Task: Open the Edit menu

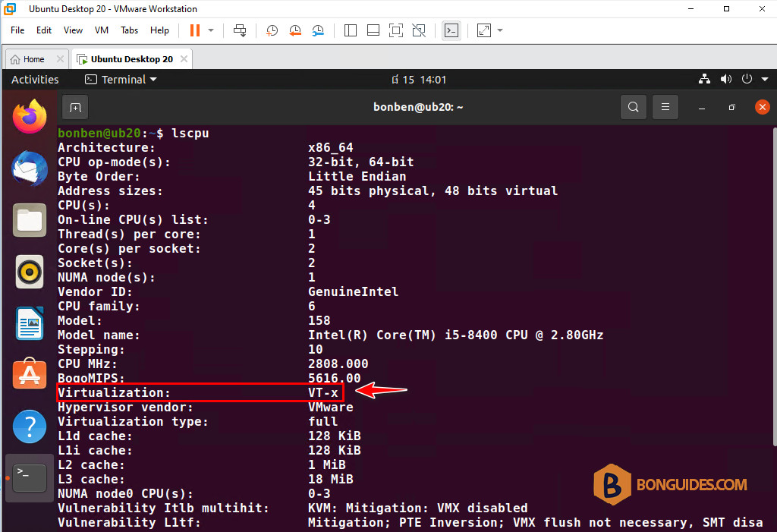Action: (x=43, y=30)
